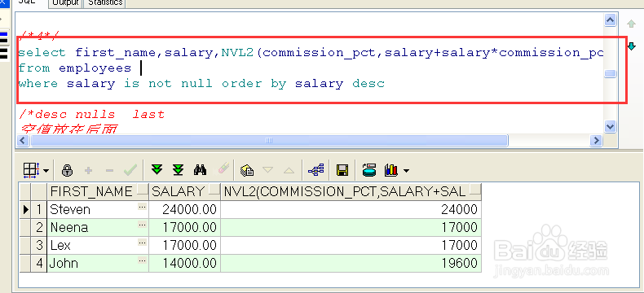Open the grid select-mode dropdown icon
This screenshot has height=293, width=644.
click(x=31, y=170)
